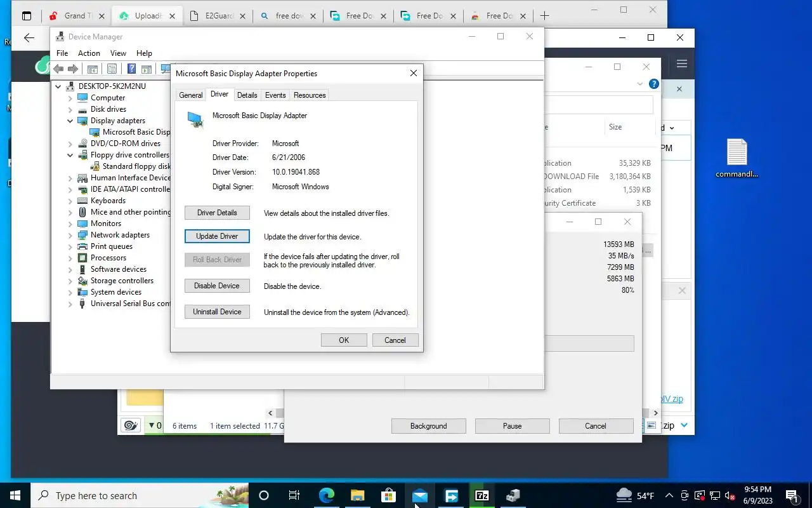This screenshot has height=508, width=812.
Task: Collapse the Display adapters category
Action: (x=70, y=121)
